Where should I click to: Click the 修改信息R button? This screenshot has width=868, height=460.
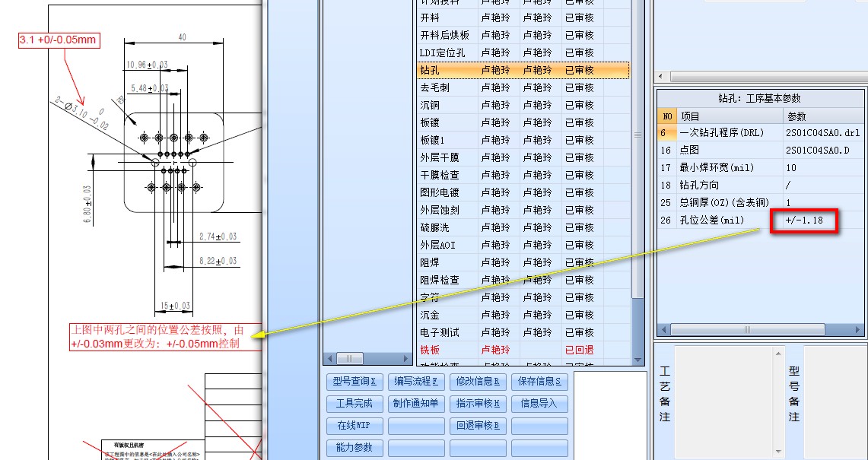478,382
